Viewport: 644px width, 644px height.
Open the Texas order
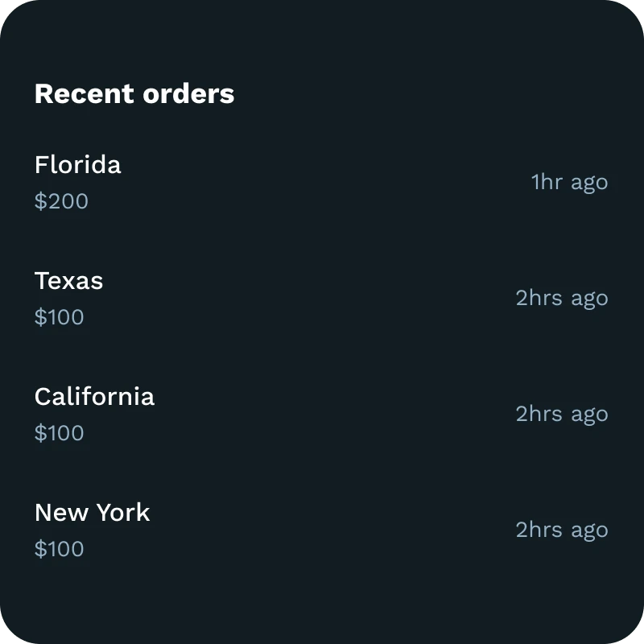(x=69, y=281)
